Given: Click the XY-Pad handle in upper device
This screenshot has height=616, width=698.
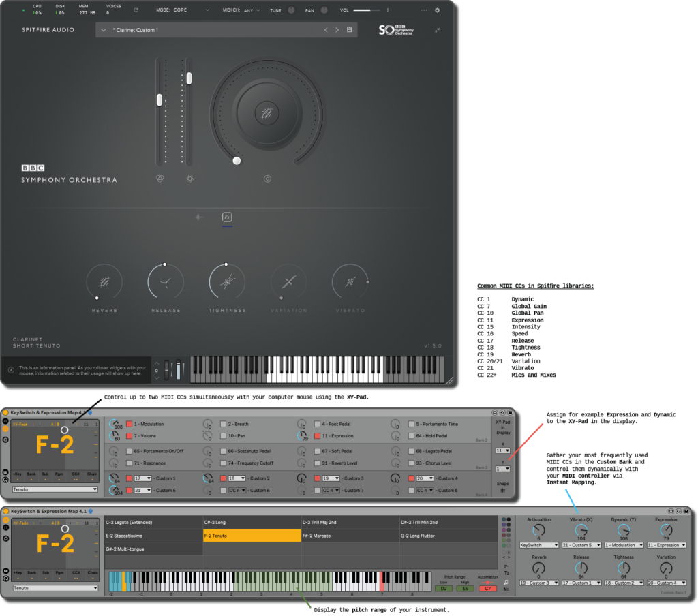Looking at the screenshot, I should (x=65, y=430).
